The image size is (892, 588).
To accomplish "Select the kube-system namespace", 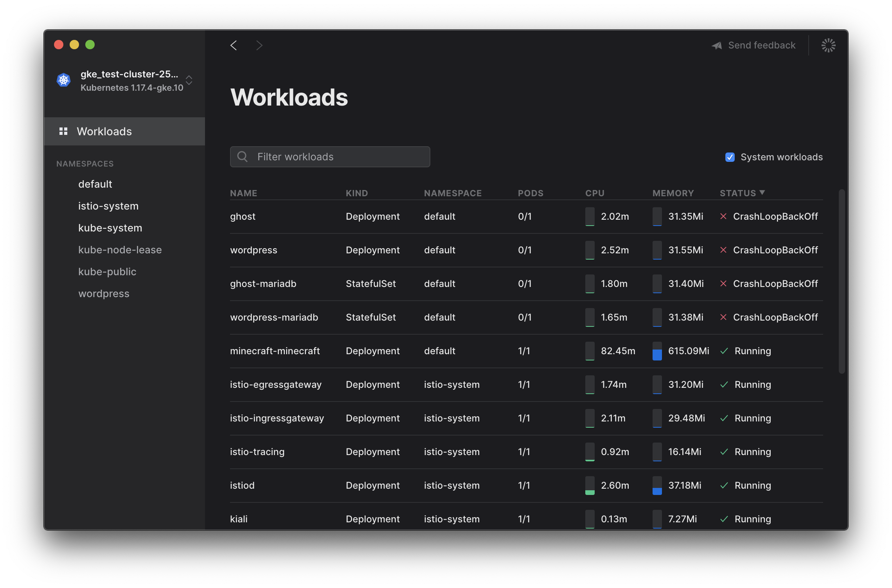I will pos(110,228).
